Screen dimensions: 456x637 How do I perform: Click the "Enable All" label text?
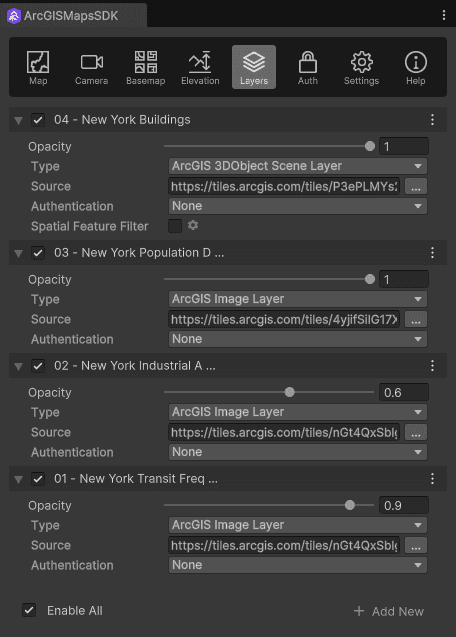coord(75,610)
